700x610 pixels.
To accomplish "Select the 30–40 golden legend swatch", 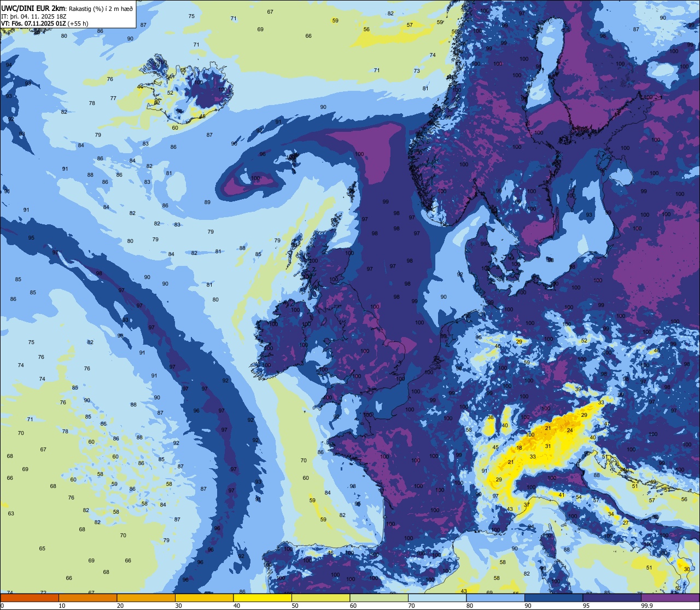I will (x=204, y=597).
